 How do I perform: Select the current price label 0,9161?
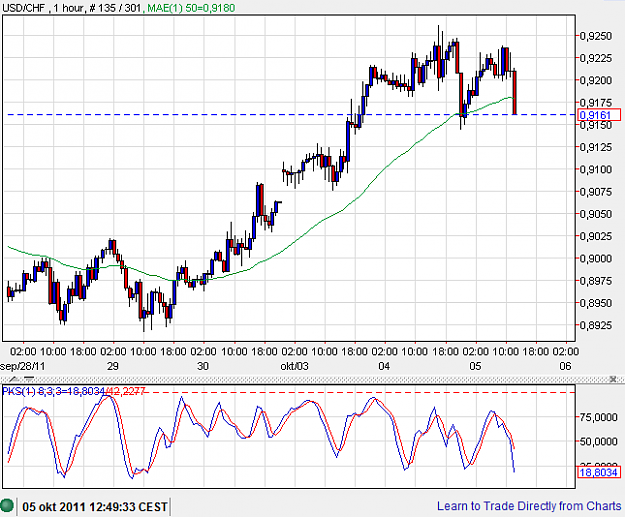(599, 115)
